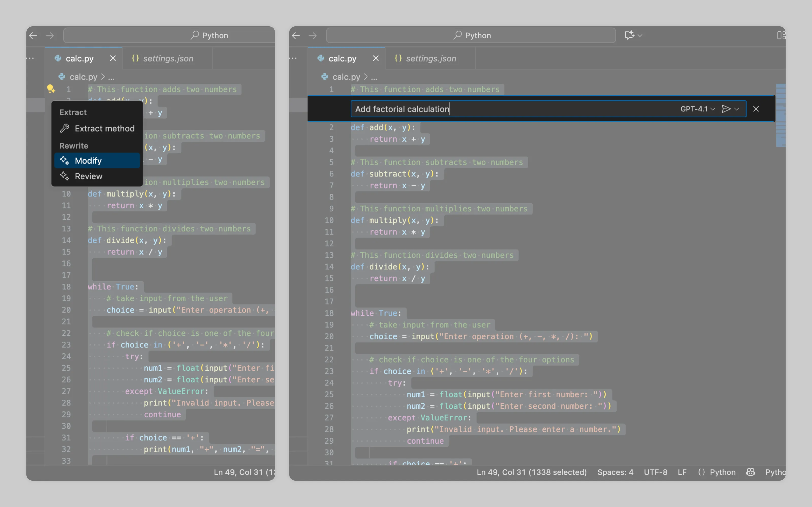Click the yellow lightbulb code action icon
Screen dimensions: 812x507
click(x=51, y=88)
